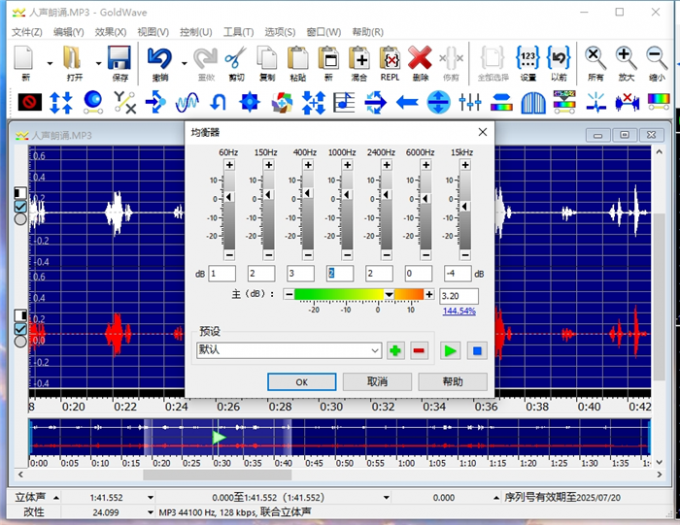Click the 1000Hz dB input field
Viewport: 680px width, 525px height.
340,274
